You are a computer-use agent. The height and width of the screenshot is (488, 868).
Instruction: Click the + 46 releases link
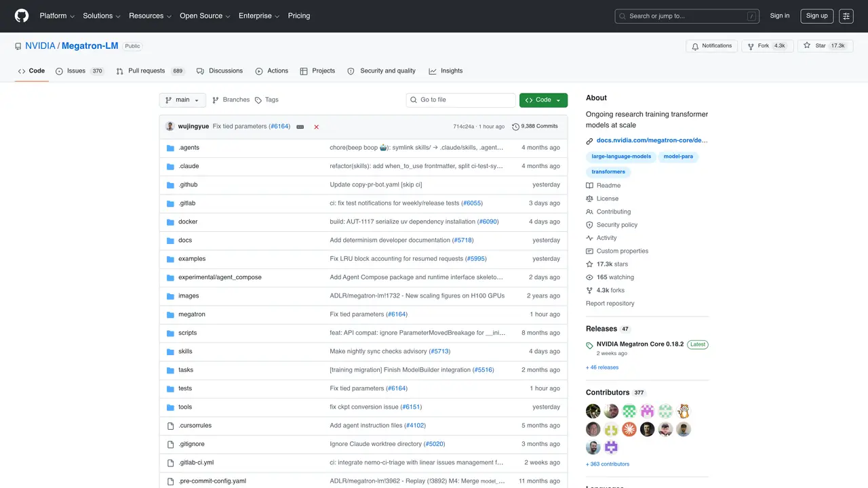602,367
